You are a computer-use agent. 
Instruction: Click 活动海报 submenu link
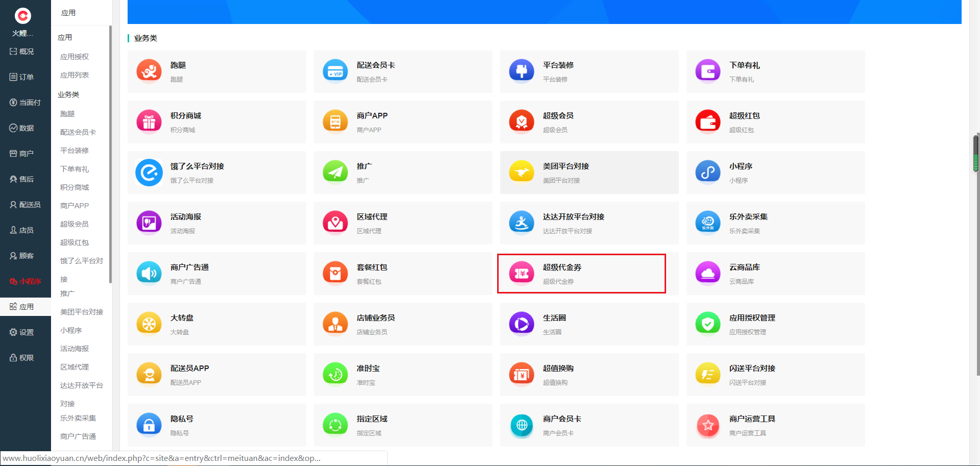pos(75,349)
